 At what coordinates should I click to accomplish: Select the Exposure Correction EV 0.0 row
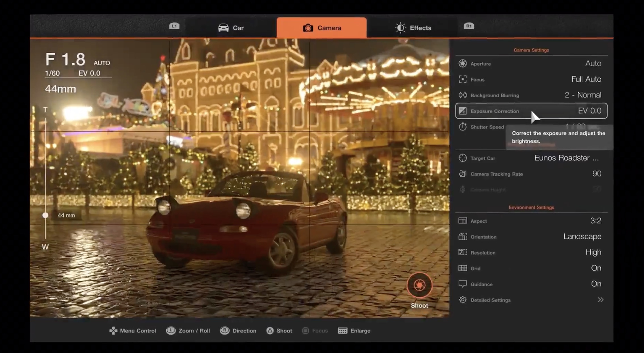tap(531, 111)
